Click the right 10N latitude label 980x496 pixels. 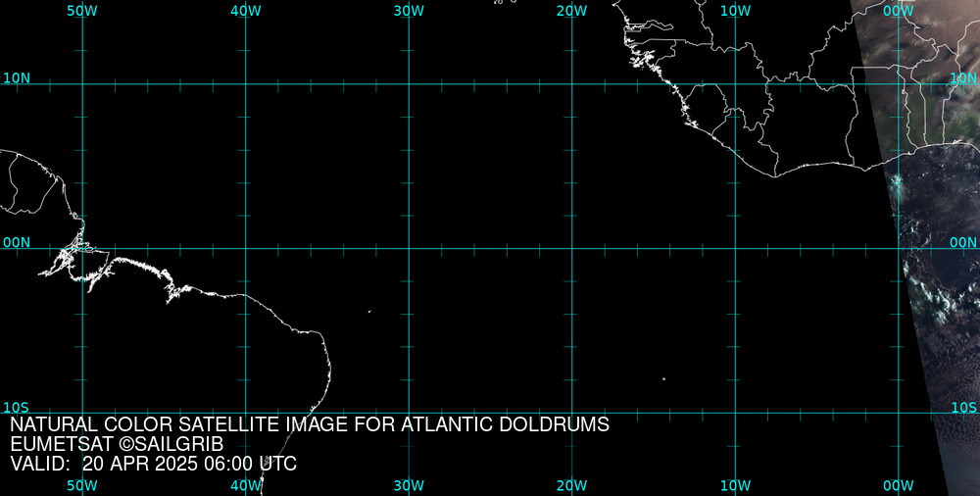click(963, 78)
